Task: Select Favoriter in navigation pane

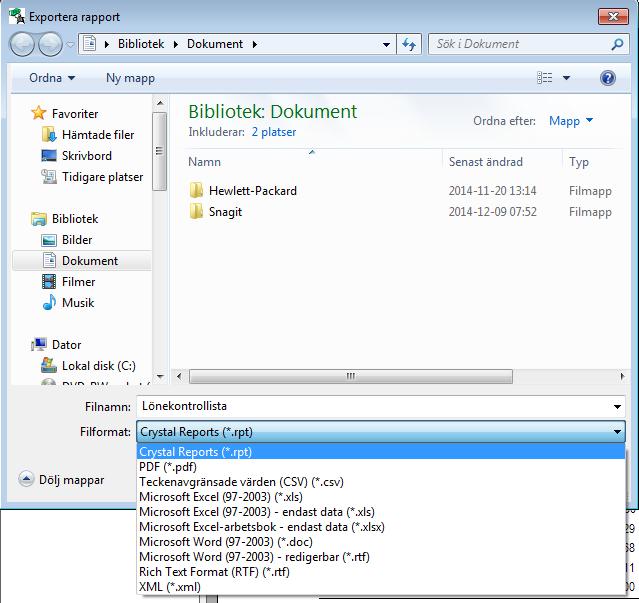Action: click(x=75, y=113)
